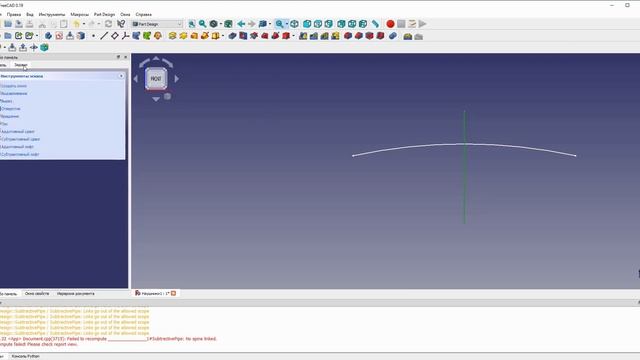Open the redo history dropdown arrow
This screenshot has width=640, height=360.
pyautogui.click(x=99, y=24)
